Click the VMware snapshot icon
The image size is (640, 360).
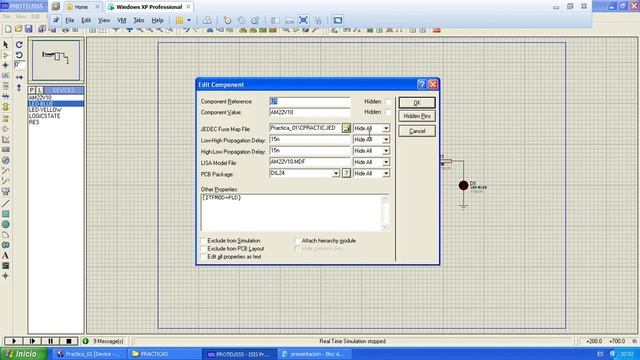tap(228, 20)
